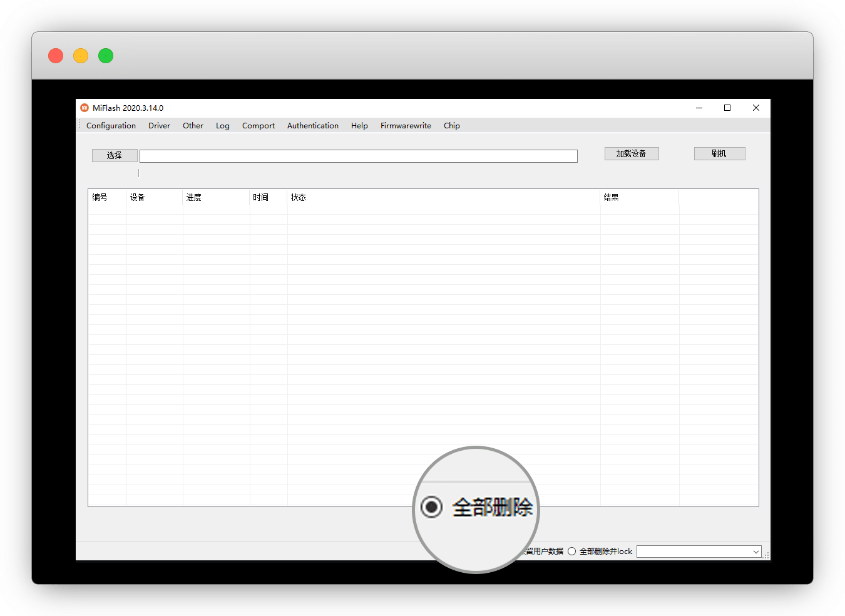Viewport: 845px width, 616px height.
Task: Select the magnified 全部删除 radio button
Action: coord(432,506)
